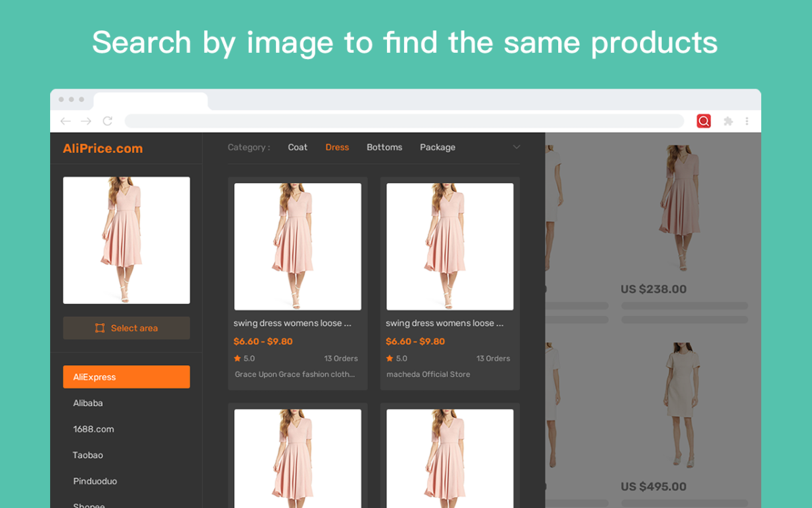Viewport: 812px width, 508px height.
Task: Click the browser forward arrow
Action: [86, 121]
